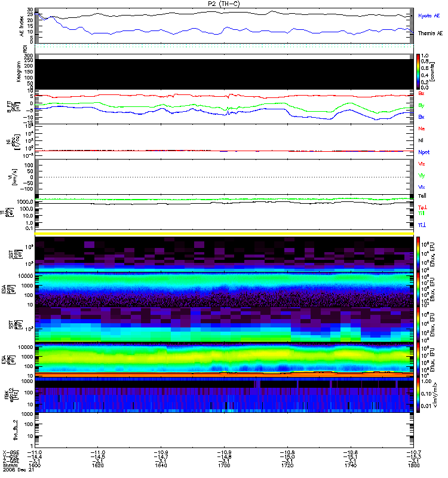Click the Y-GSE value -14.7
This screenshot has width=448, height=478.
tap(161, 457)
